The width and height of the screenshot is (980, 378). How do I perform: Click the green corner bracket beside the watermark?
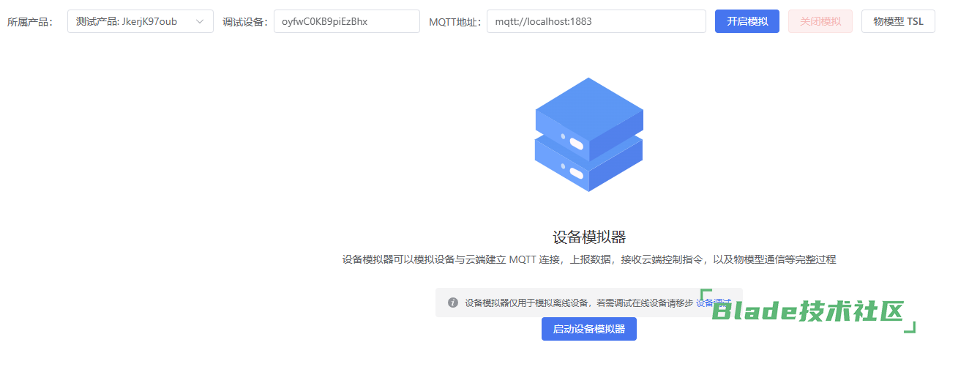coord(910,327)
